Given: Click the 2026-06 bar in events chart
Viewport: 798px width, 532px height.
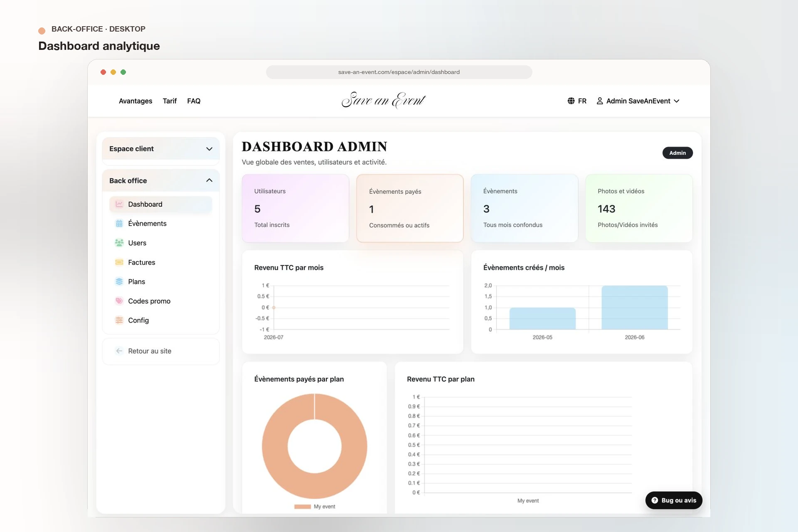Looking at the screenshot, I should click(635, 308).
